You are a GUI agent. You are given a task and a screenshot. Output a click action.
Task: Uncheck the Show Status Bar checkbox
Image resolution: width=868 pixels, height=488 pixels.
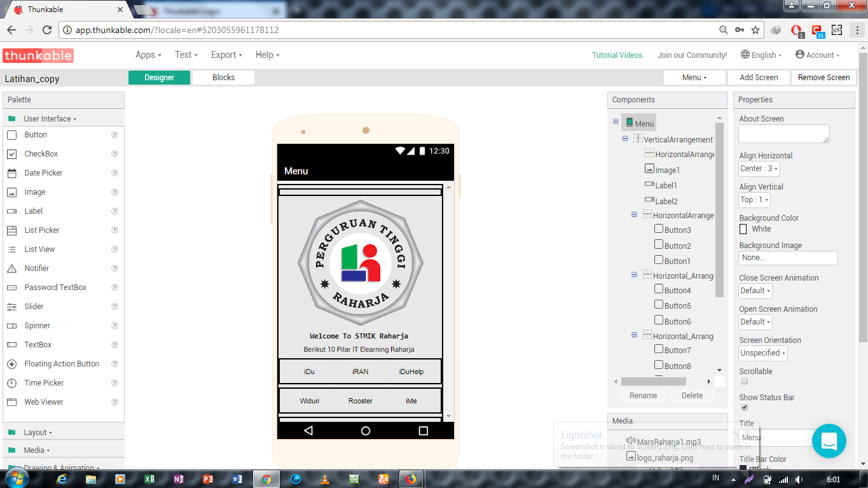coord(745,407)
